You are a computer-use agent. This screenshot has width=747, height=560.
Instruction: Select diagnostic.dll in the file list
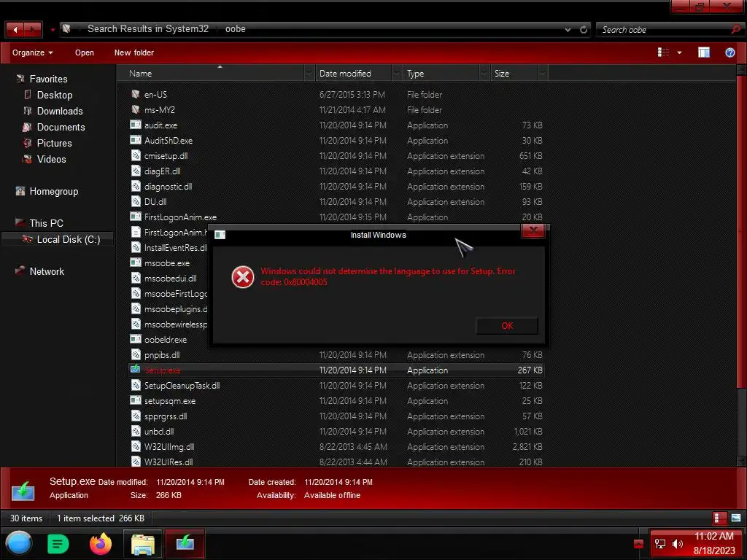tap(168, 187)
